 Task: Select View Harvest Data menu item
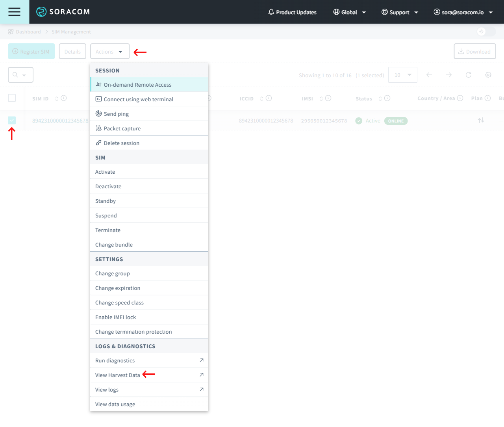point(117,375)
